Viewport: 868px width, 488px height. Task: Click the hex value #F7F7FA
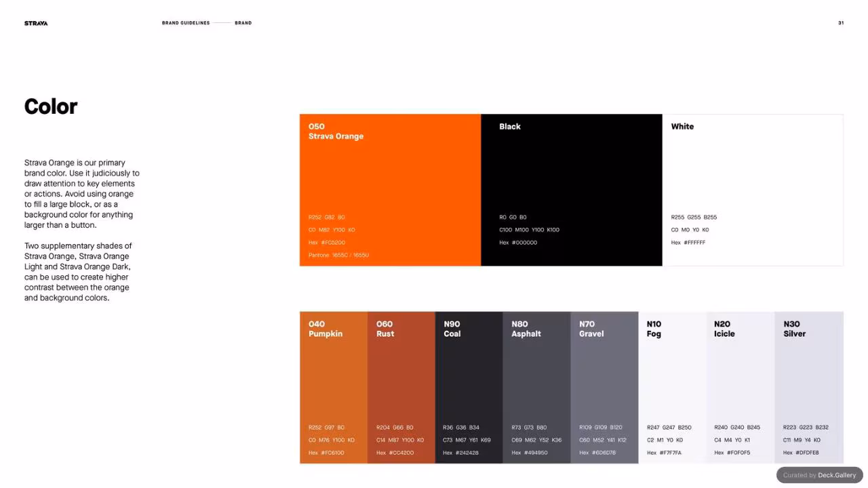point(671,453)
